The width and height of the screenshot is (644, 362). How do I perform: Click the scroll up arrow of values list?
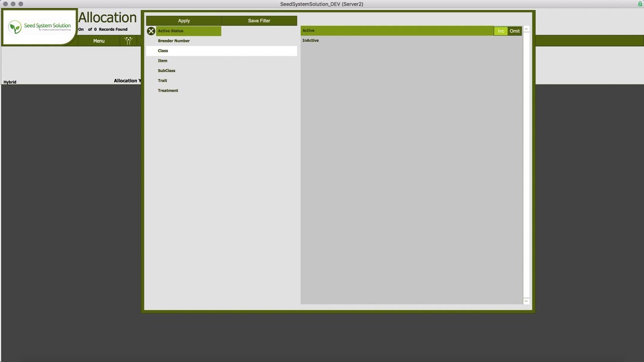pos(526,29)
